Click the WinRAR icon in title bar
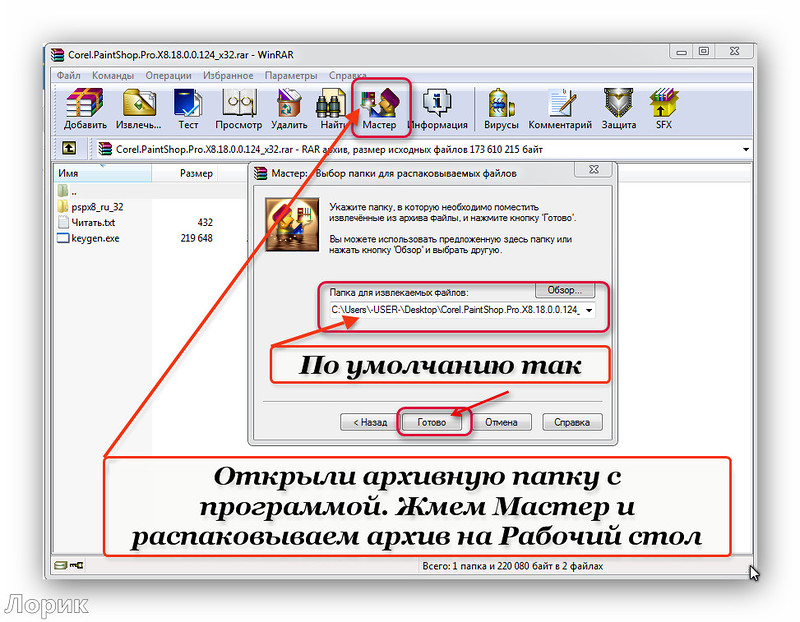Image resolution: width=800 pixels, height=622 pixels. tap(57, 55)
